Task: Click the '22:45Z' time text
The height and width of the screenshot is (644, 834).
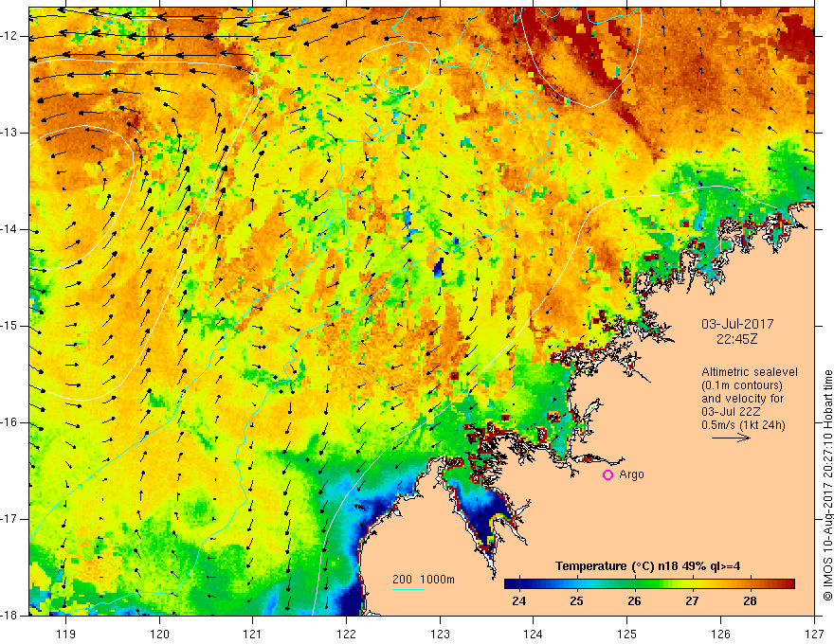Action: coord(736,338)
